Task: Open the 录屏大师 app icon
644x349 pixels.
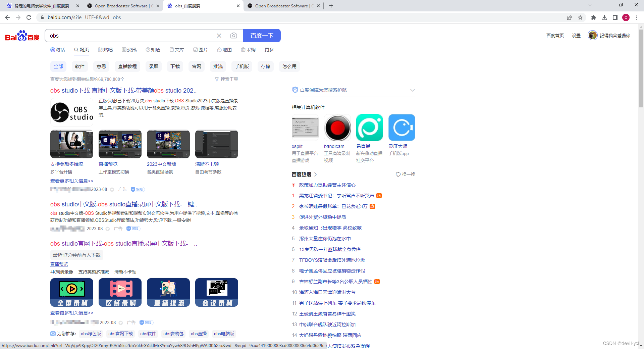Action: pos(401,128)
